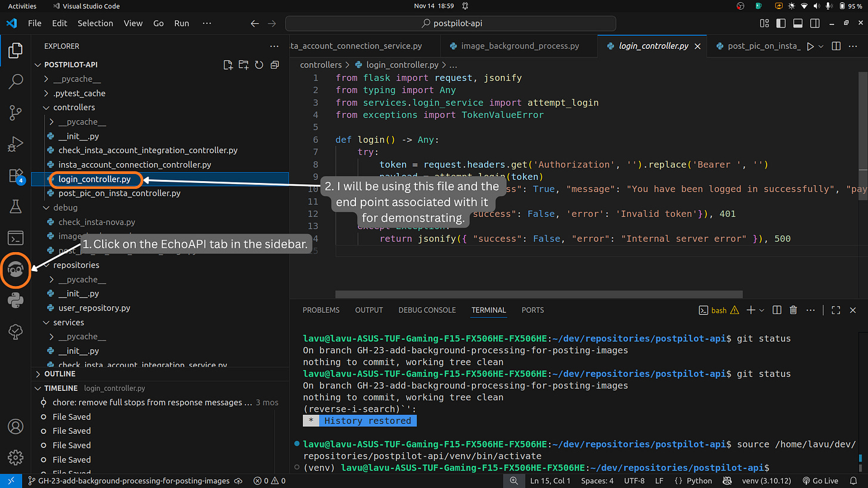The width and height of the screenshot is (868, 488).
Task: Click the zoom magnifier icon in status bar
Action: (x=514, y=481)
